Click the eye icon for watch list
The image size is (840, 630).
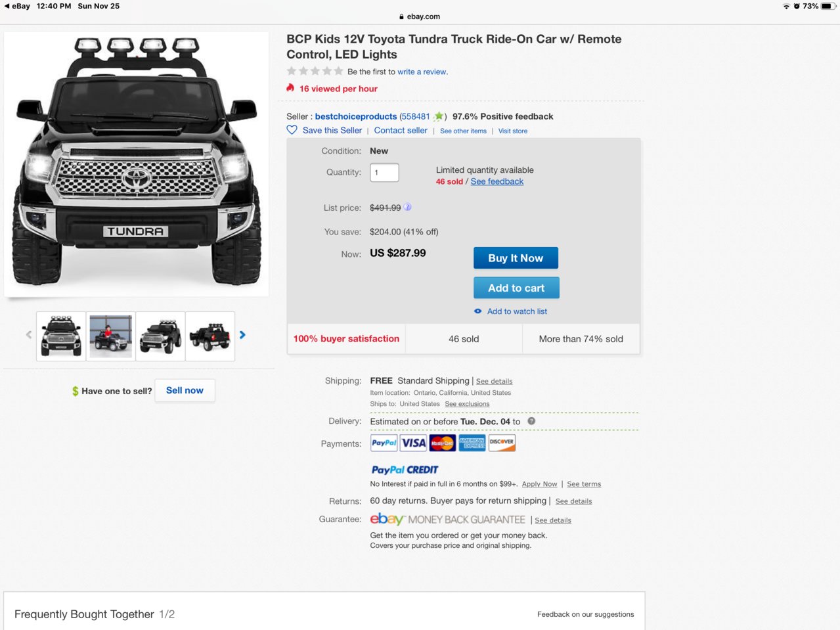(477, 311)
